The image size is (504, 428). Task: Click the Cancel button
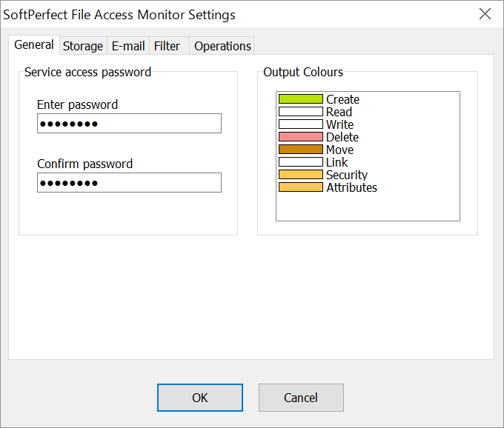tap(301, 398)
